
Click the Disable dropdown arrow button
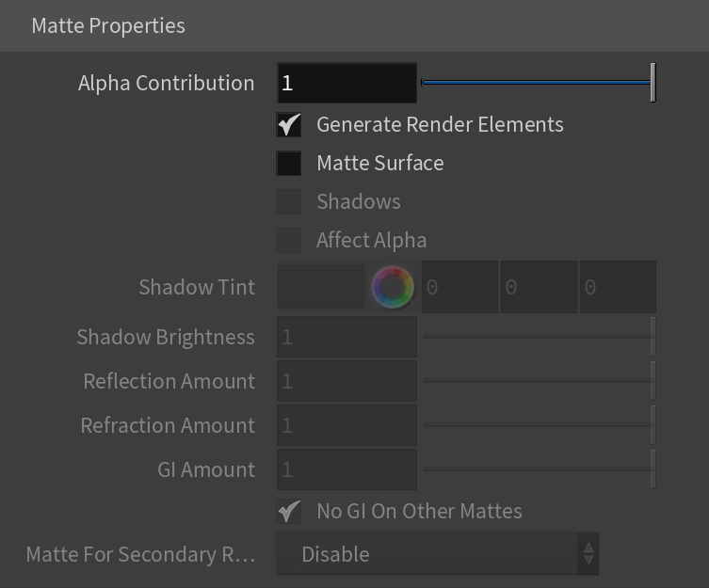pyautogui.click(x=588, y=553)
